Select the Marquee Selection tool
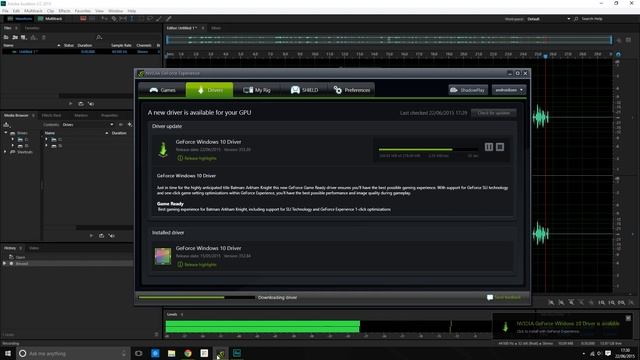Image resolution: width=640 pixels, height=360 pixels. pyautogui.click(x=141, y=19)
